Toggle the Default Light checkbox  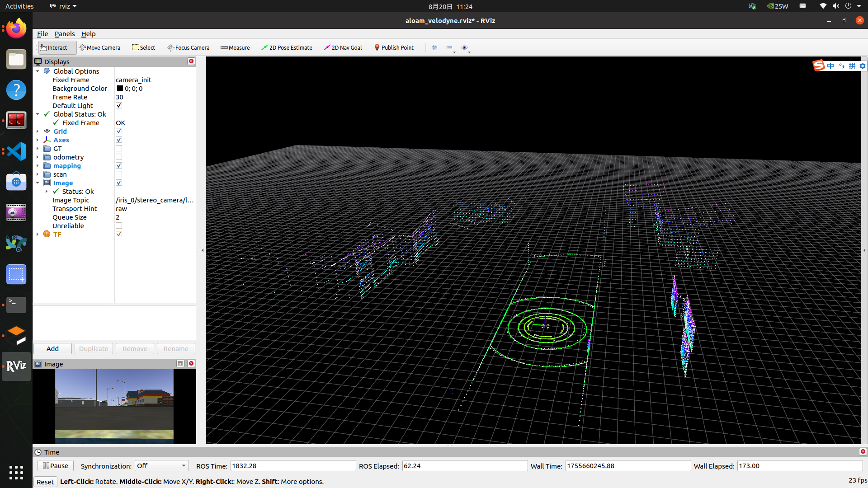click(119, 105)
